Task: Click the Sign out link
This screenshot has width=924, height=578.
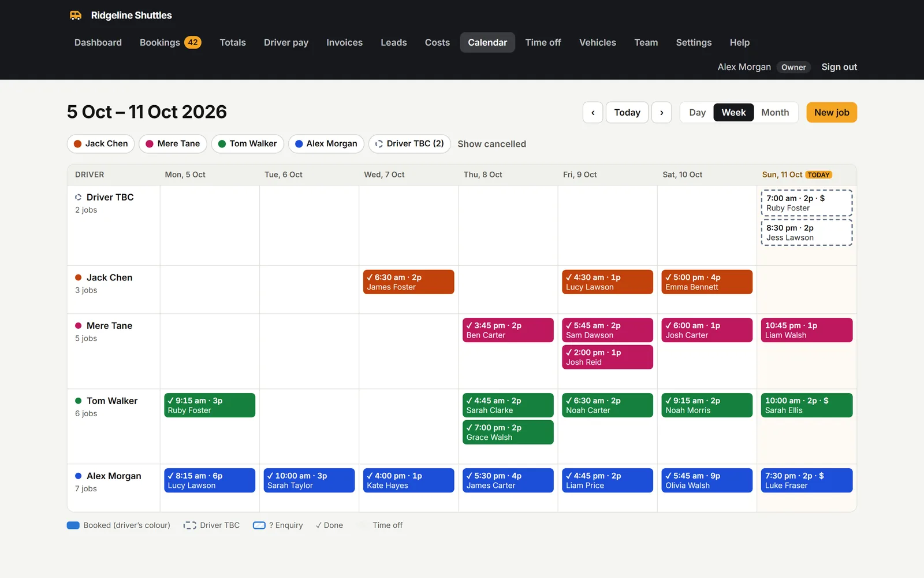Action: [839, 67]
